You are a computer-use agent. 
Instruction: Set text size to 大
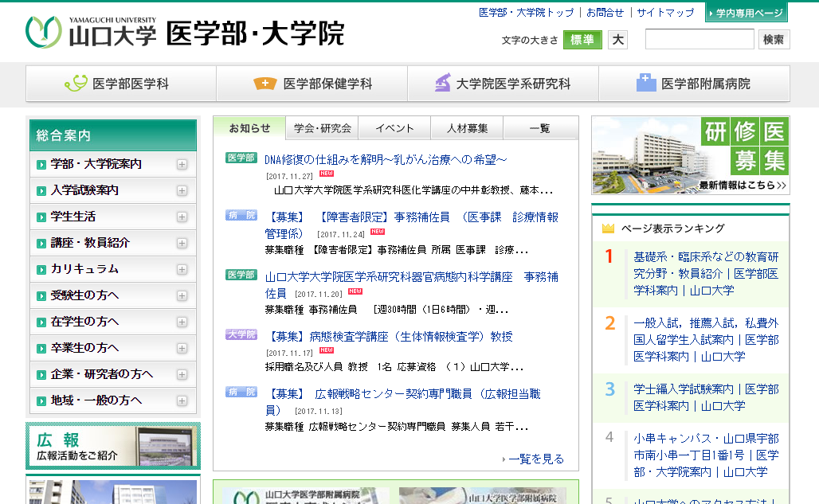pos(618,40)
